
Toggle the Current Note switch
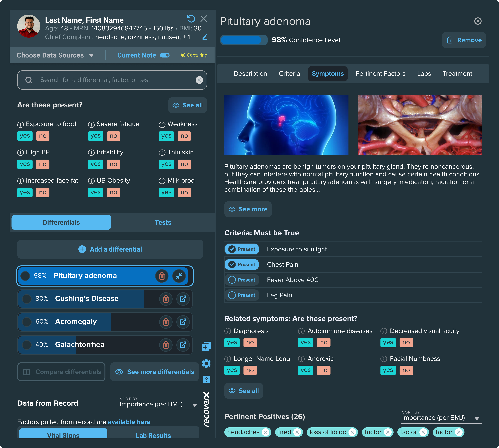click(x=165, y=55)
